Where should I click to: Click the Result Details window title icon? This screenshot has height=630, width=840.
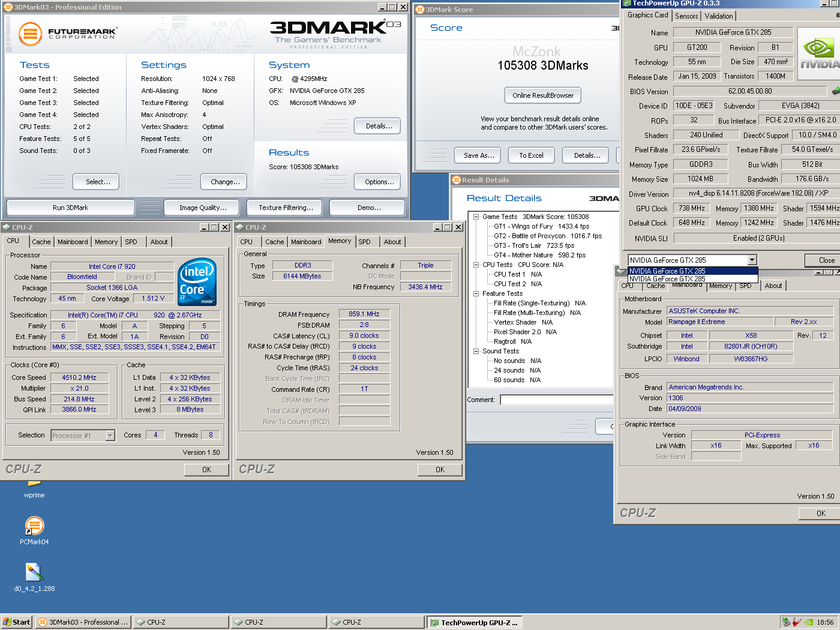tap(456, 180)
